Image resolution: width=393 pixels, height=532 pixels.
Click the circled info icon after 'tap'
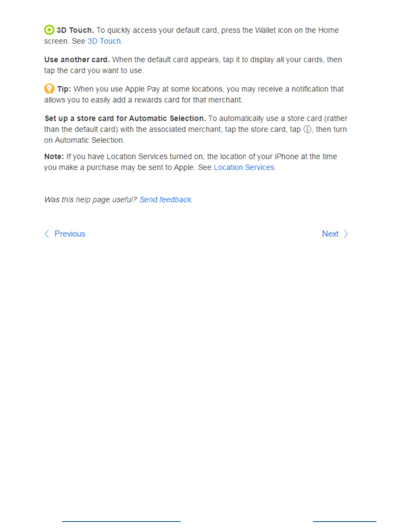point(307,129)
